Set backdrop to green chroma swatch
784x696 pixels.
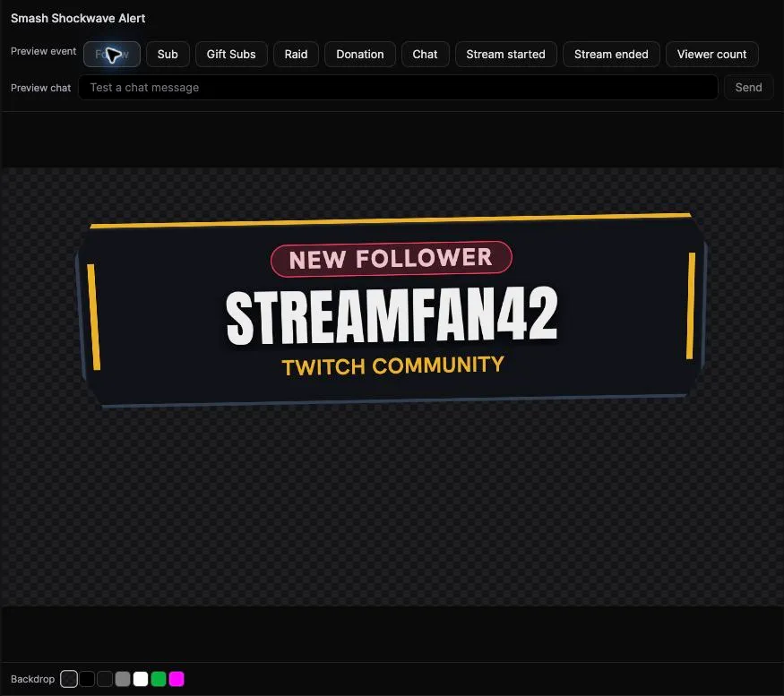tap(159, 679)
